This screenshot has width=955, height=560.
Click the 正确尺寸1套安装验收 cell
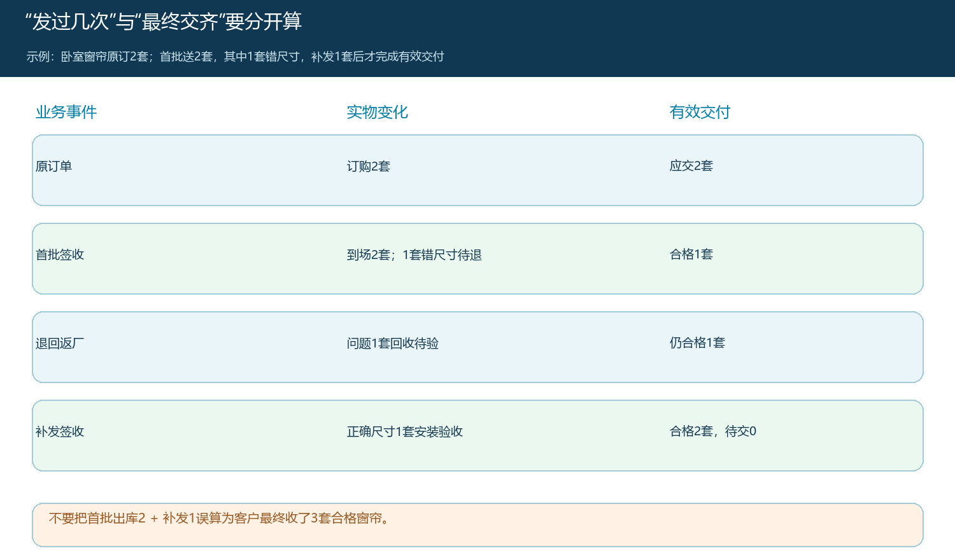(x=405, y=431)
